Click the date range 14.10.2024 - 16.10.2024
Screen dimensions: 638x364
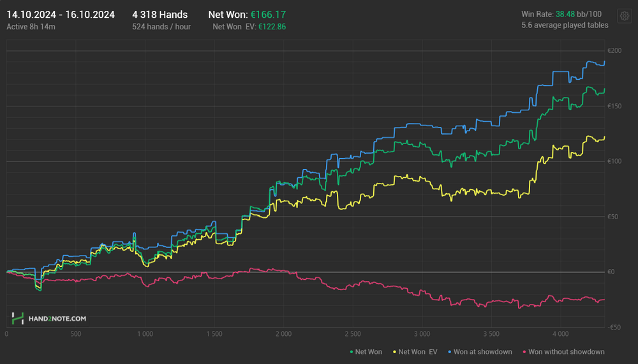61,15
